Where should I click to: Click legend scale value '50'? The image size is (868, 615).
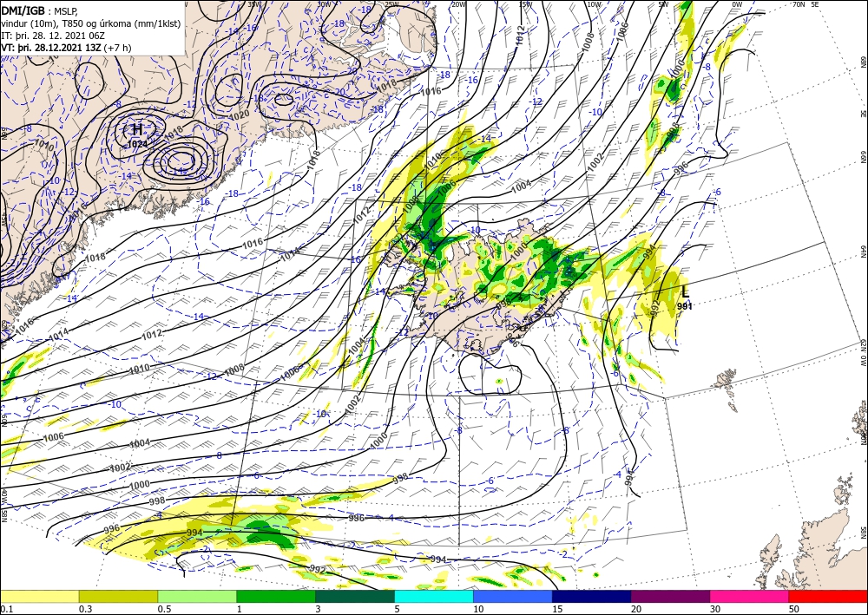pos(794,609)
